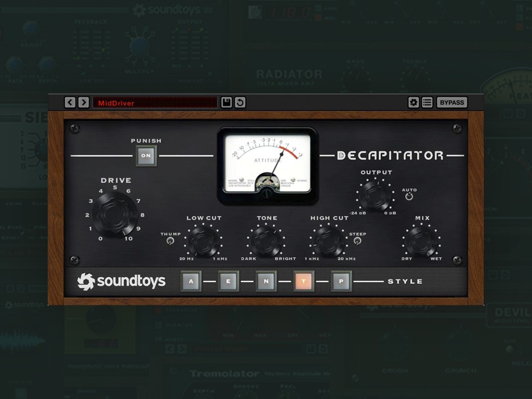Click the DECAPITATOR title text
Screen dimensions: 532x399
click(390, 155)
